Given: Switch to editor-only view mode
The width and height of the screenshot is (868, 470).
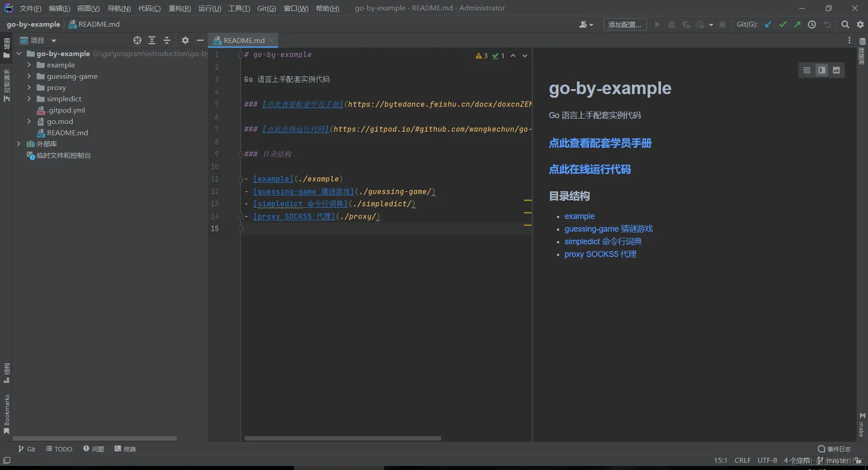Looking at the screenshot, I should coord(807,70).
